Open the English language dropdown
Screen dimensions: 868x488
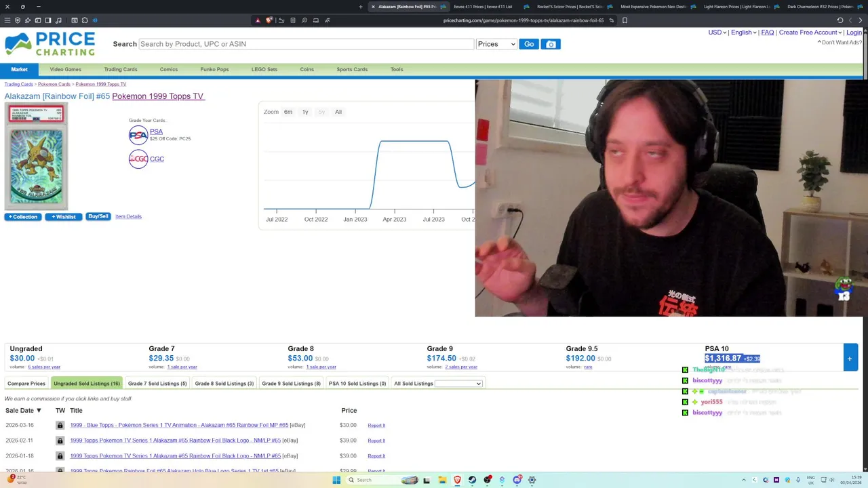point(743,33)
